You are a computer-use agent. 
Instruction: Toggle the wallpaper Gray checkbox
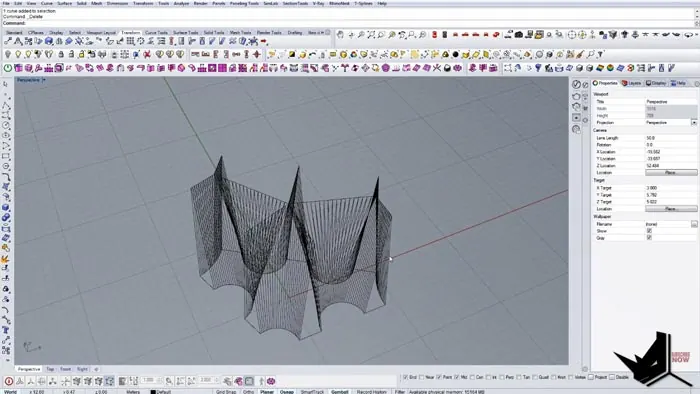pos(649,238)
